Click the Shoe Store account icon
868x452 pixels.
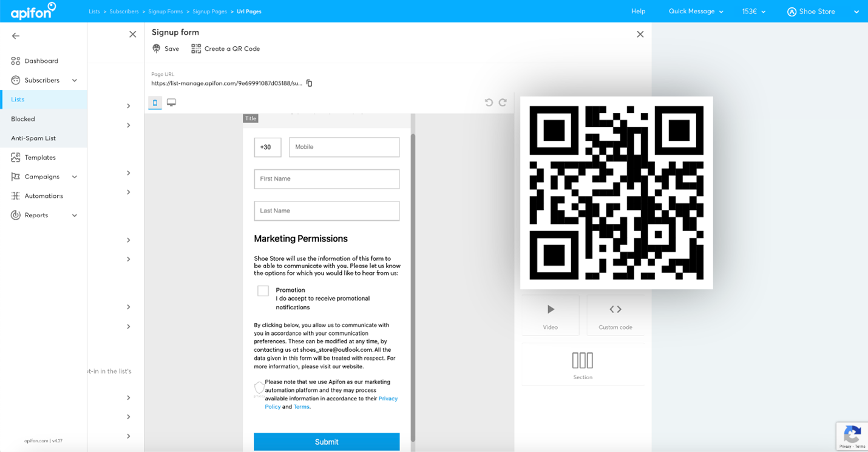(792, 12)
